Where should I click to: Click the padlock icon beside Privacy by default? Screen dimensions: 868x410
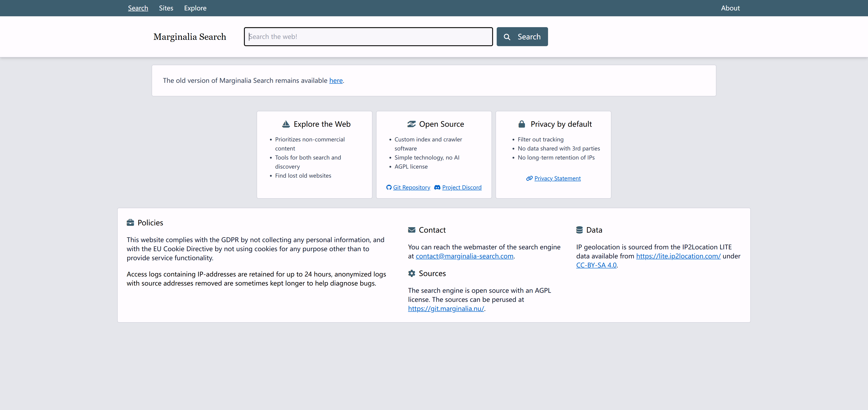pos(522,124)
